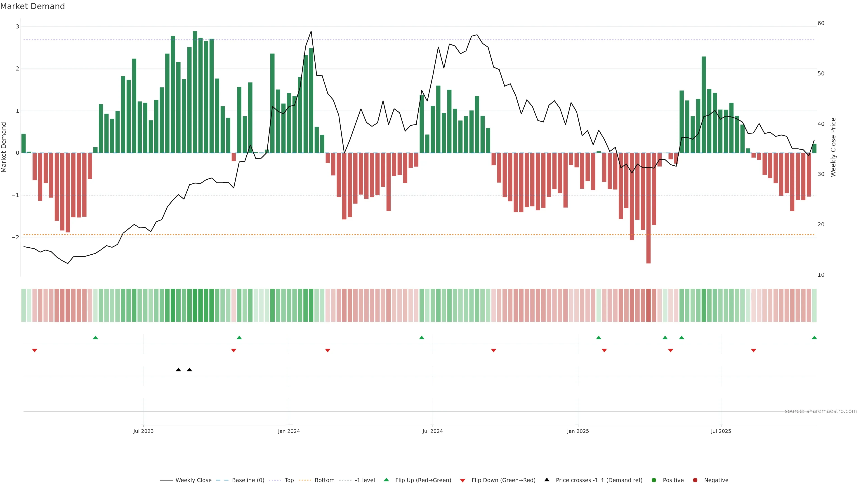868x488 pixels.
Task: Click leftmost green flip-up marker triangle
Action: tap(95, 338)
